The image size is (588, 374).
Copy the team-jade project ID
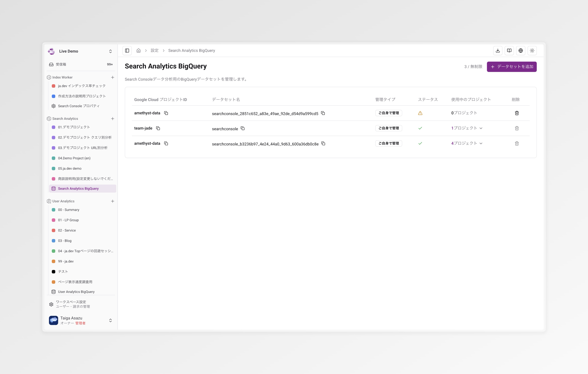pos(158,128)
